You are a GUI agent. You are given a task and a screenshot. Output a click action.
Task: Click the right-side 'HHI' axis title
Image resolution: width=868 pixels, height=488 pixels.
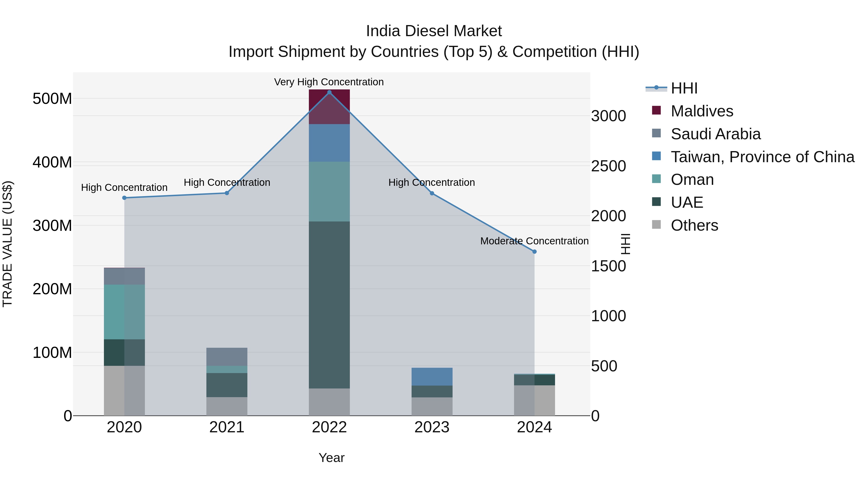[x=625, y=244]
